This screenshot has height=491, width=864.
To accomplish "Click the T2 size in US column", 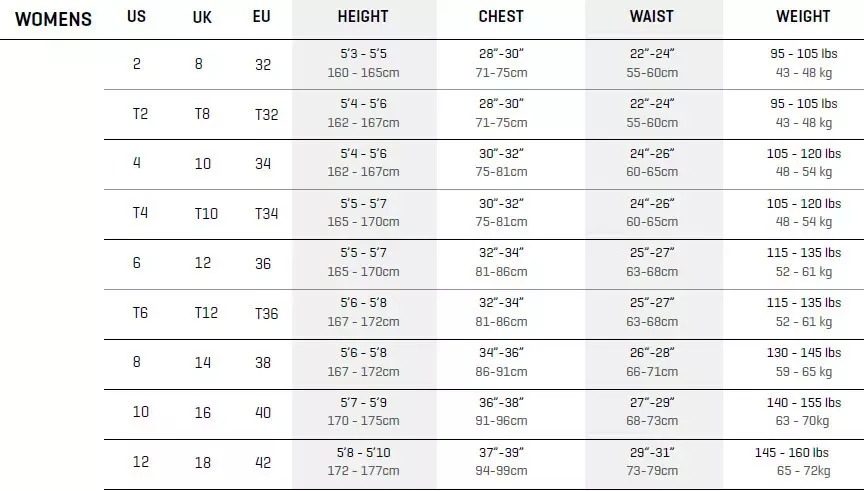I will coord(140,113).
